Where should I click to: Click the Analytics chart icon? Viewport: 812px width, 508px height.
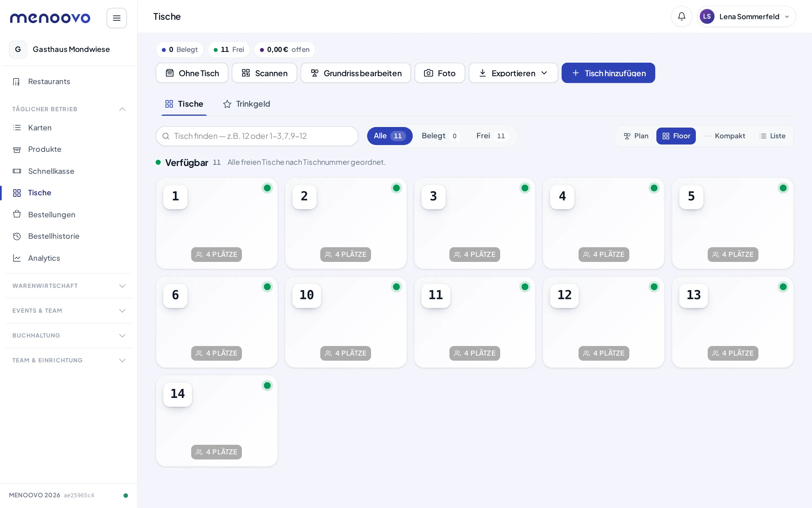coord(17,258)
